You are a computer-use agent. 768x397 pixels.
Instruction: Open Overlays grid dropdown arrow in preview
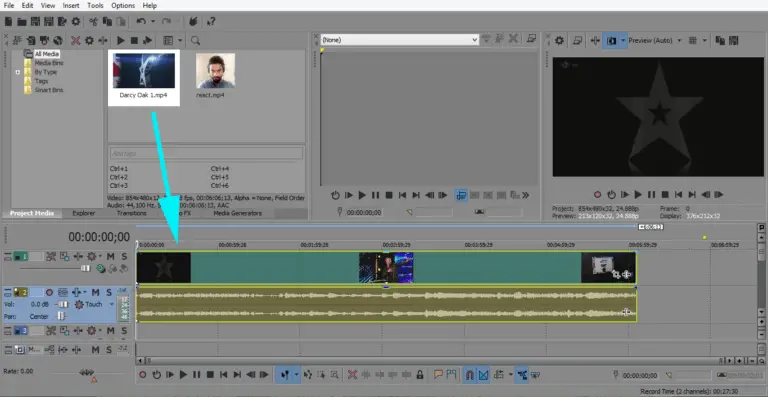tap(705, 40)
